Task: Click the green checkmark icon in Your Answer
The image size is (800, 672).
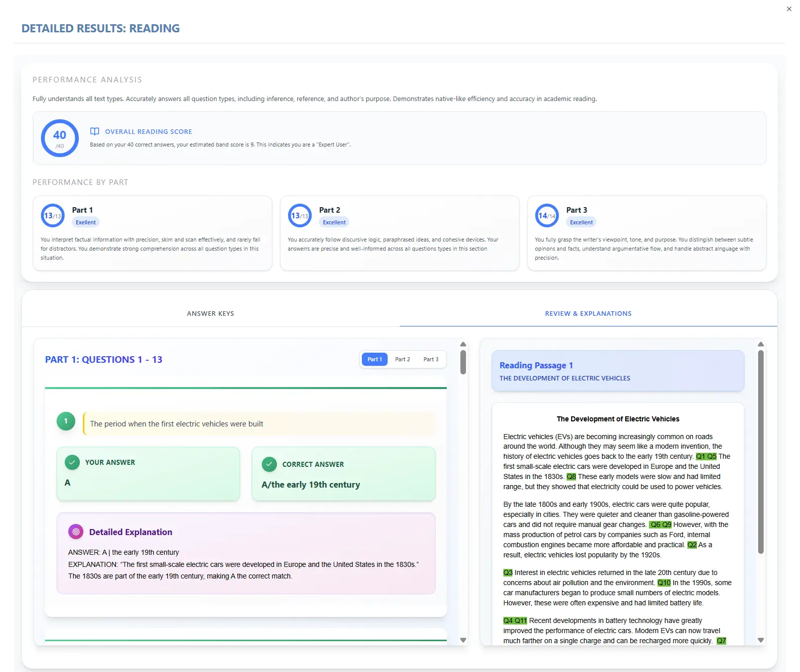Action: 72,462
